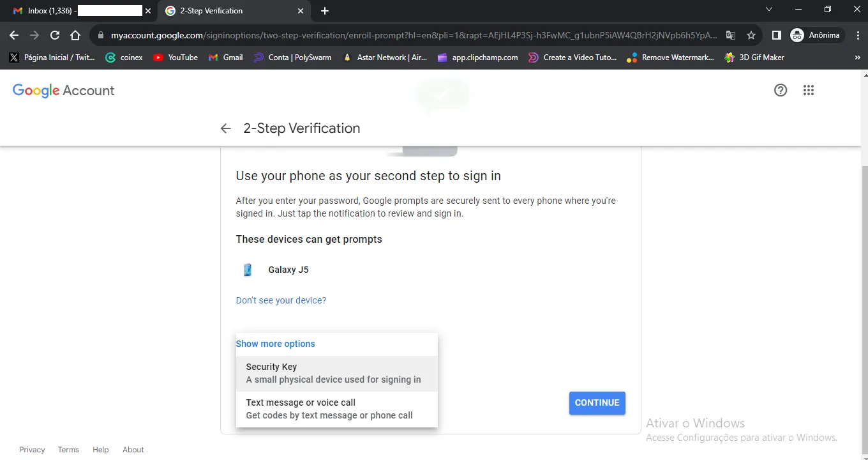868x460 pixels.
Task: Open a new browser tab with plus icon
Action: point(325,11)
